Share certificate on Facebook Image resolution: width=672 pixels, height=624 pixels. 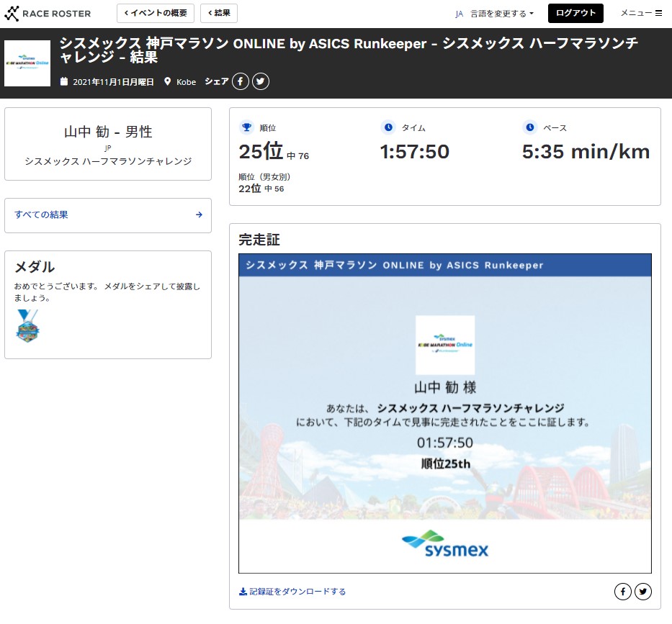pyautogui.click(x=623, y=592)
